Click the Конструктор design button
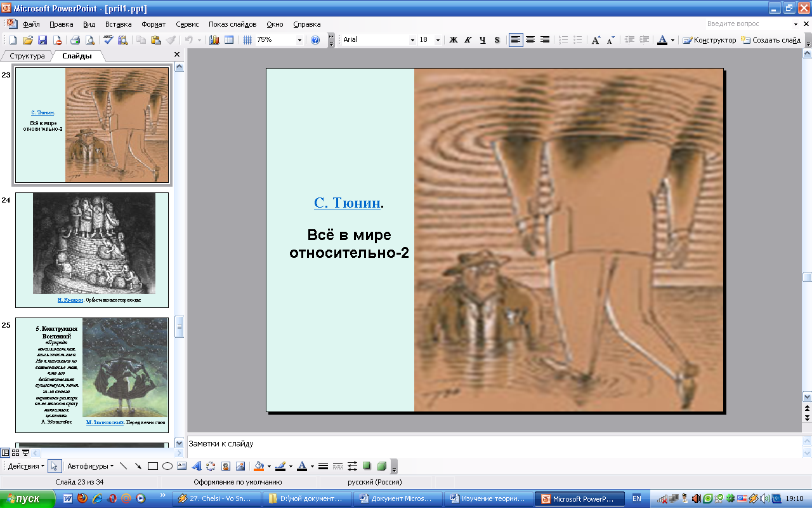 point(709,40)
